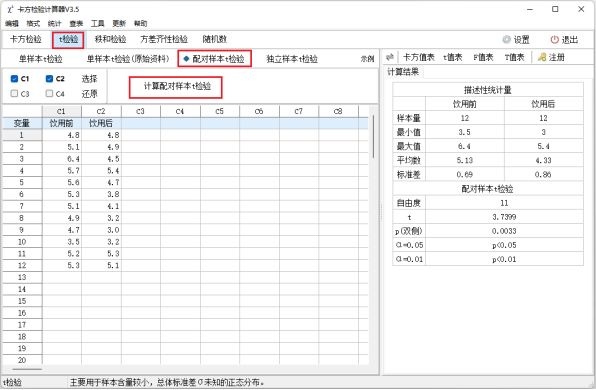Image resolution: width=596 pixels, height=390 pixels.
Task: Open the 卡方值表 lookup table
Action: coord(418,57)
